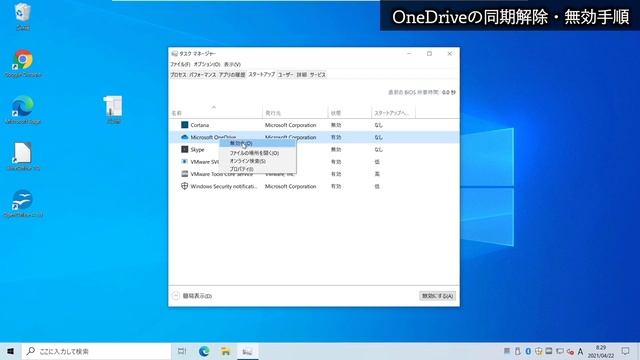
Task: Click the VMware SVGA entry icon
Action: tap(184, 162)
